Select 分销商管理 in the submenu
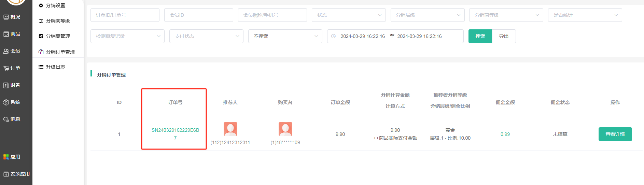644x185 pixels. pos(58,36)
